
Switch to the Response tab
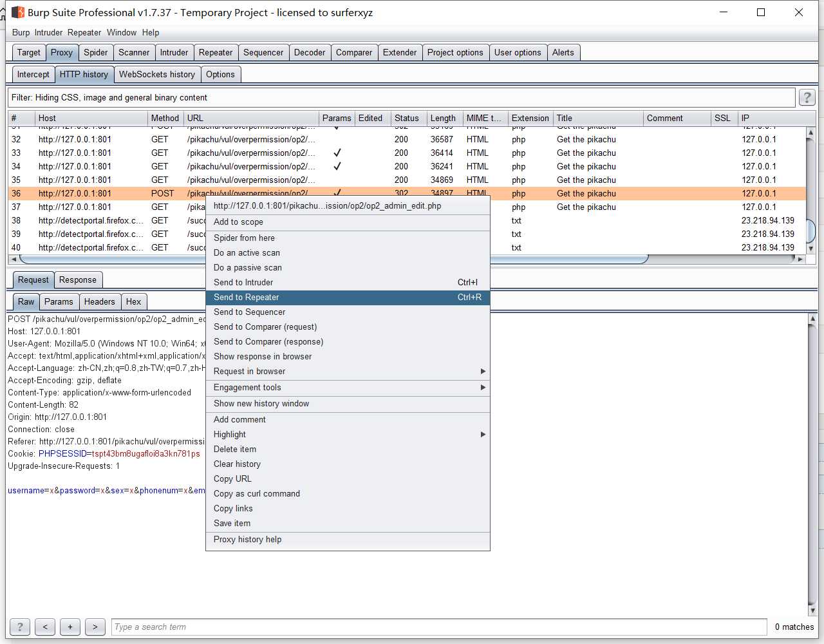78,279
